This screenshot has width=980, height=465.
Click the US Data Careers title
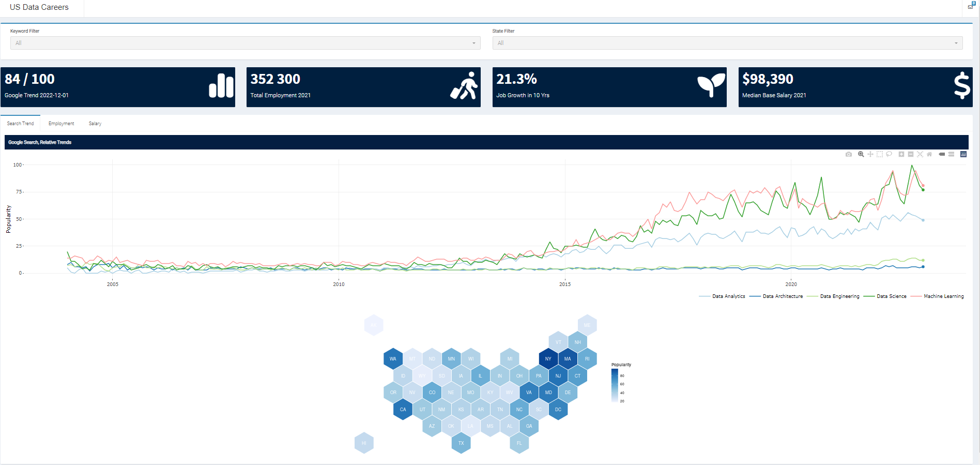(x=39, y=7)
